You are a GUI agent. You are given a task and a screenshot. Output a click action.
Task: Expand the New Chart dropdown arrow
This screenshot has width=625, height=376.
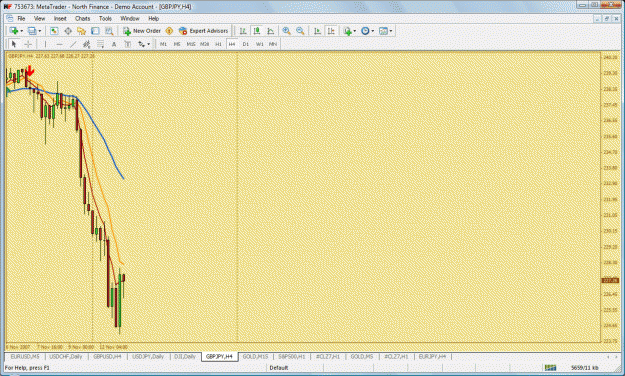[22, 31]
